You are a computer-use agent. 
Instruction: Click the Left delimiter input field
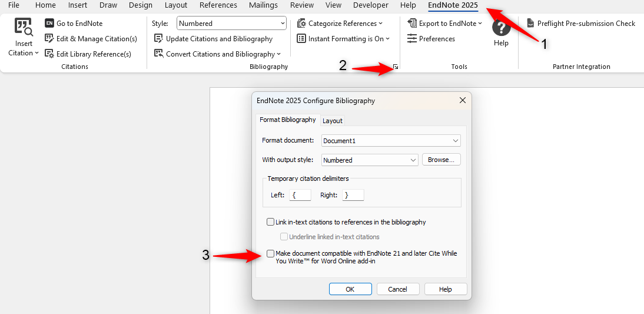(300, 195)
